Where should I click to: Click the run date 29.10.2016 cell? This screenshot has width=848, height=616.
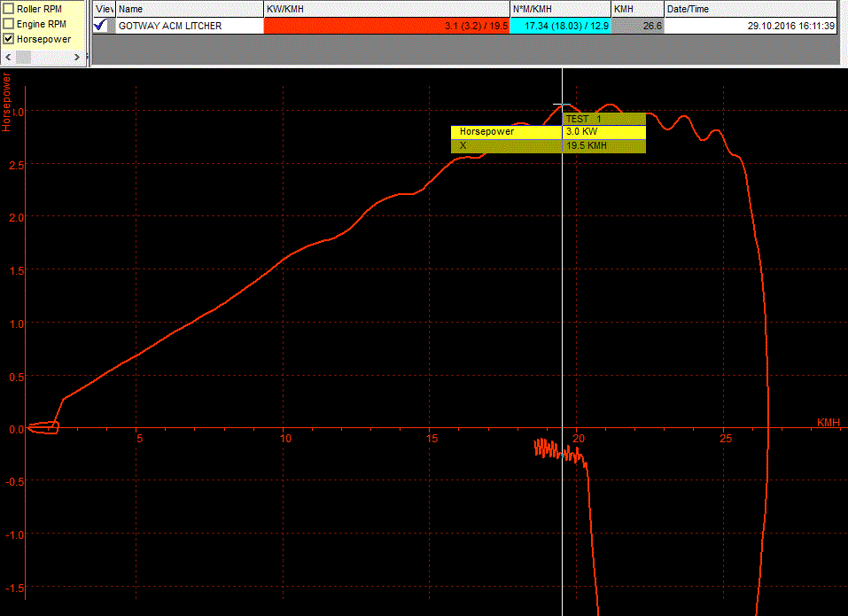tap(750, 27)
